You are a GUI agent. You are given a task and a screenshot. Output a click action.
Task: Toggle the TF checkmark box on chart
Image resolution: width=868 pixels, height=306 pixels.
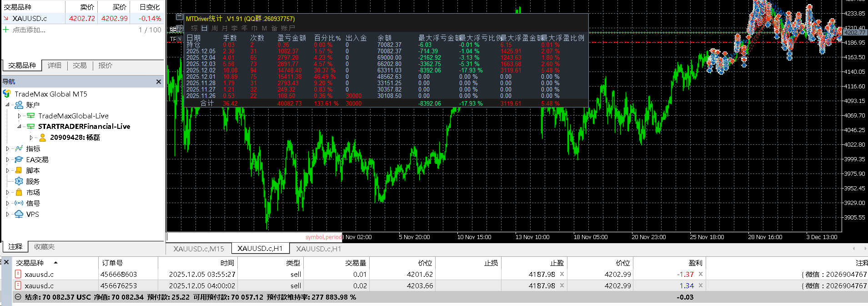pos(179,39)
